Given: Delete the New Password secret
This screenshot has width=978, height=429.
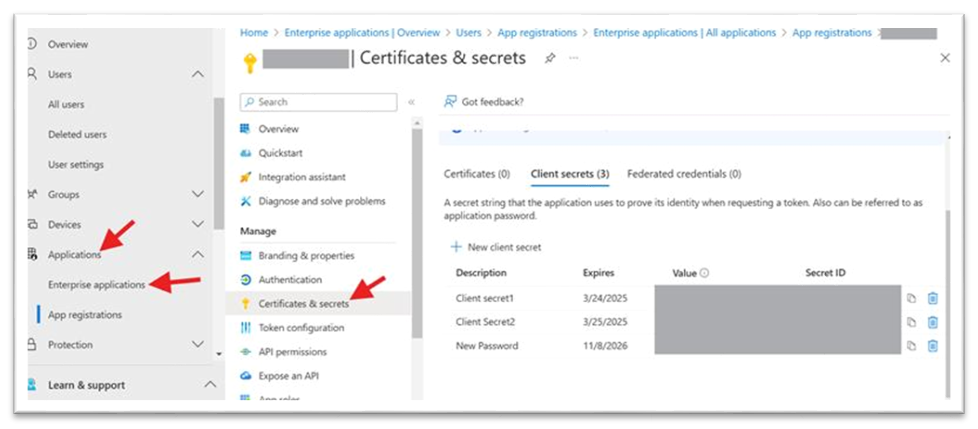Looking at the screenshot, I should (x=932, y=346).
